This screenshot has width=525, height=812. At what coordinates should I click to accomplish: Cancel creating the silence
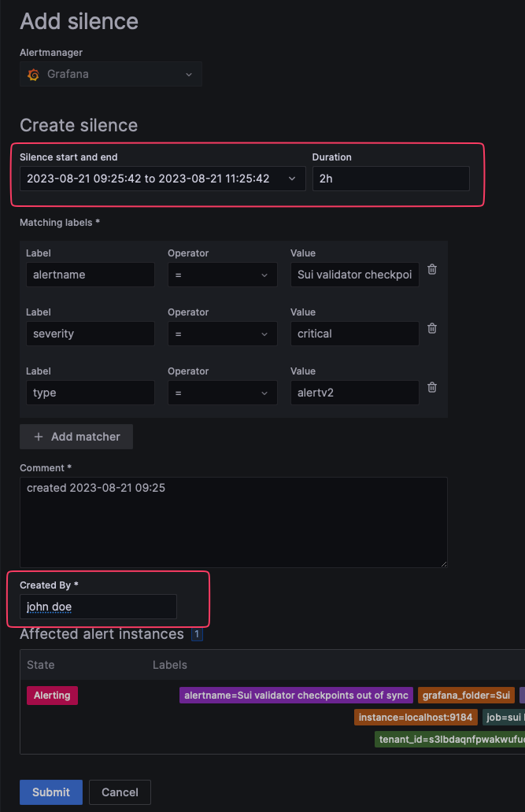point(120,792)
